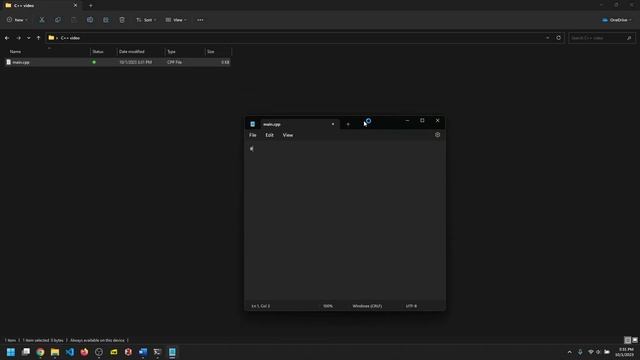640x360 pixels.
Task: Go back with the Back arrow in File Explorer
Action: click(x=7, y=38)
